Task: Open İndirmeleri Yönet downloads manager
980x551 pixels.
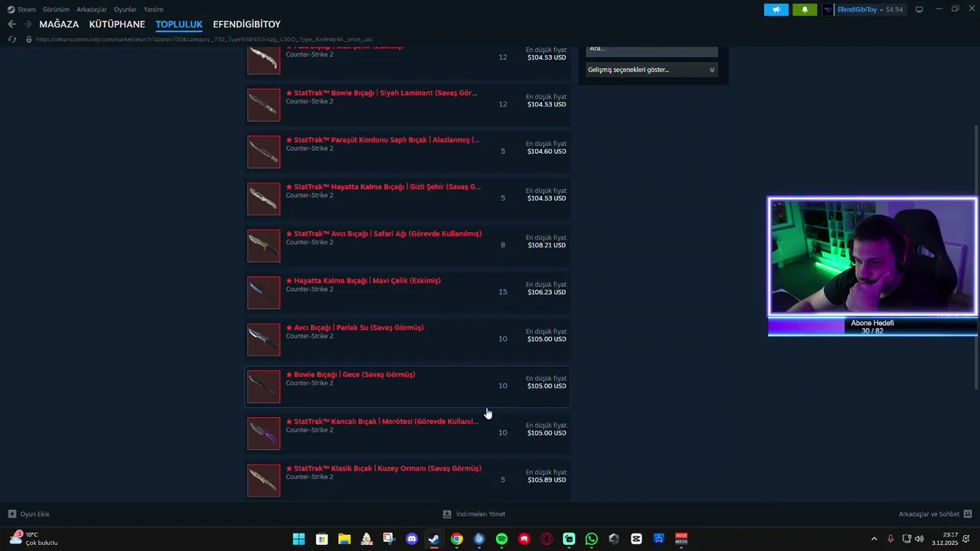Action: (474, 514)
